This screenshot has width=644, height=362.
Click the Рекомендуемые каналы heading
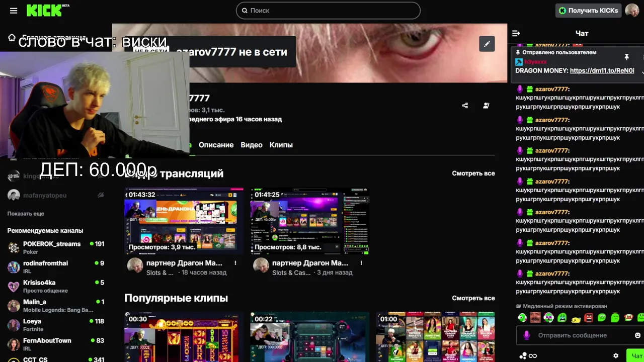point(45,231)
